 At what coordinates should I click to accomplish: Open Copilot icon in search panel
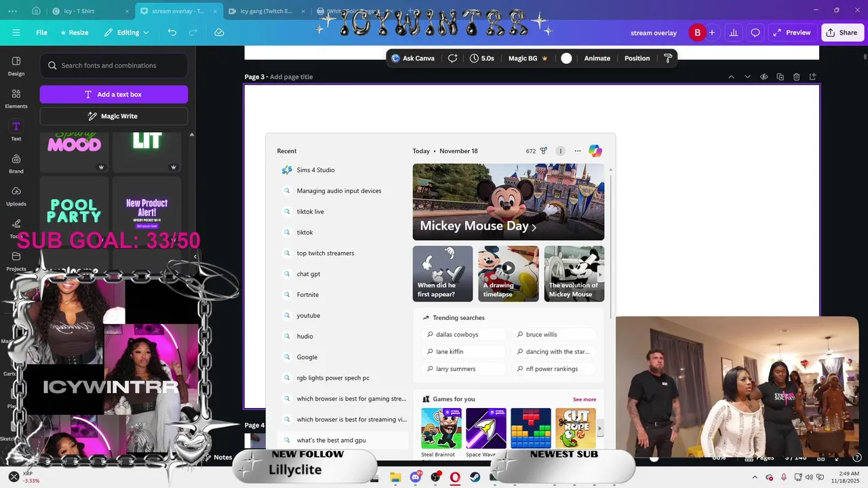[595, 151]
